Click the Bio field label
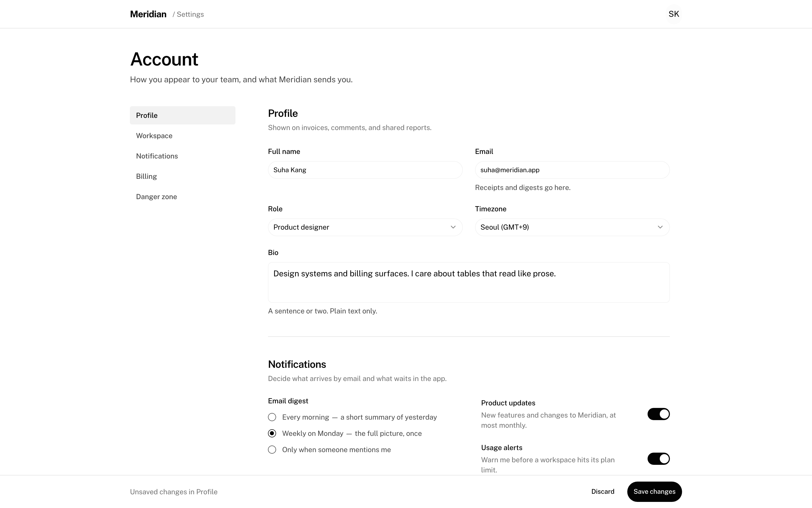The height and width of the screenshot is (508, 812). tap(273, 253)
